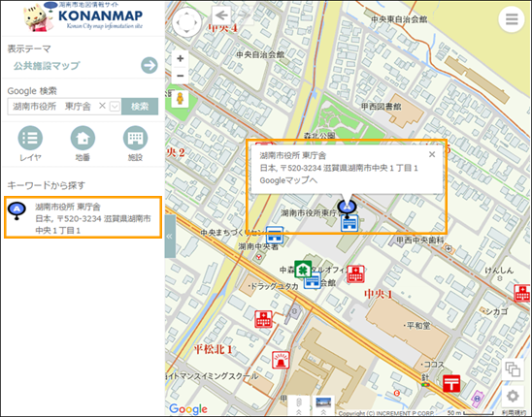Open the 施設 facility search icon
This screenshot has height=417, width=532.
point(135,138)
